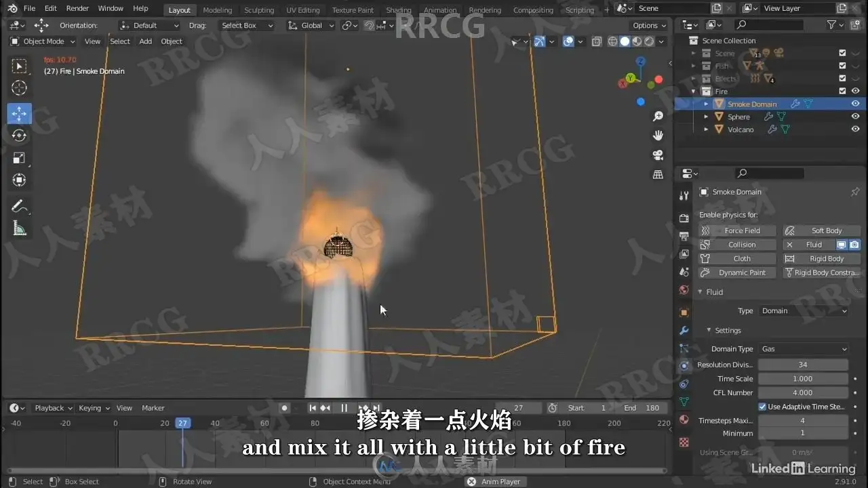Toggle viewport gizmos display
This screenshot has height=488, width=868.
539,41
